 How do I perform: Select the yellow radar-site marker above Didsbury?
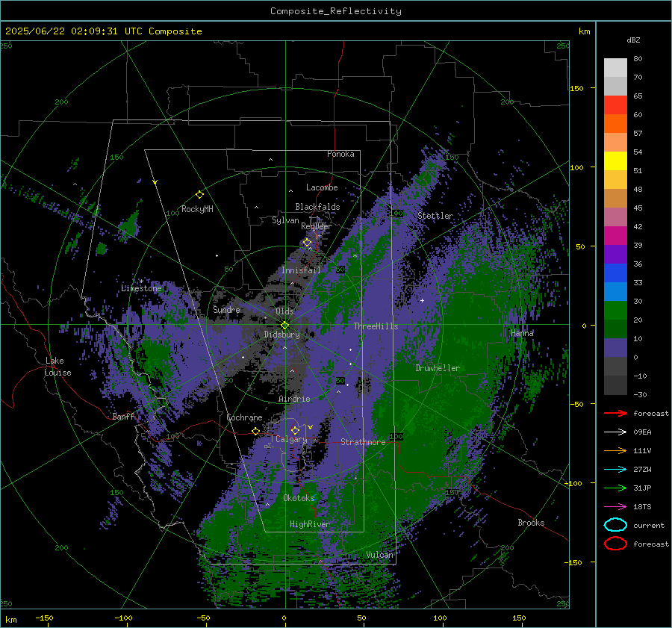coord(284,326)
